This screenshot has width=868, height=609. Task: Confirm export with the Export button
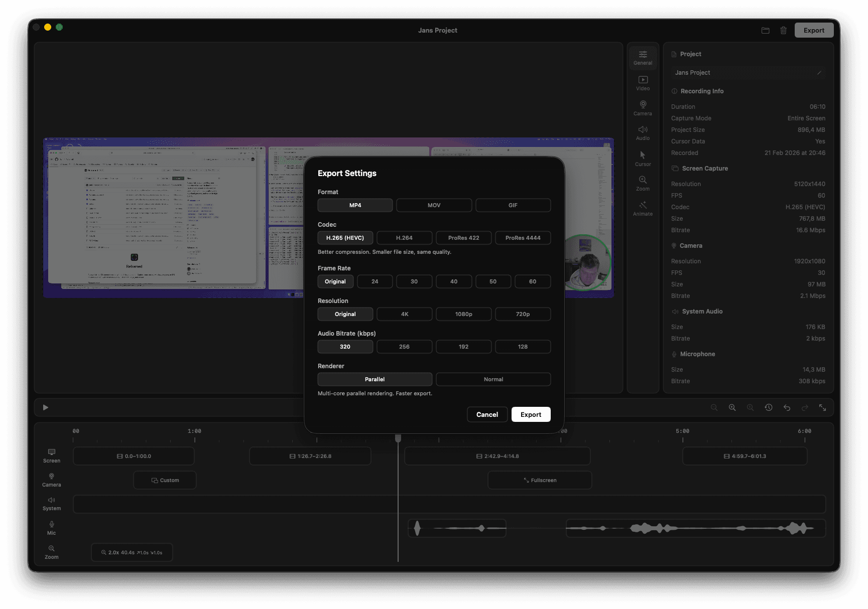click(531, 414)
